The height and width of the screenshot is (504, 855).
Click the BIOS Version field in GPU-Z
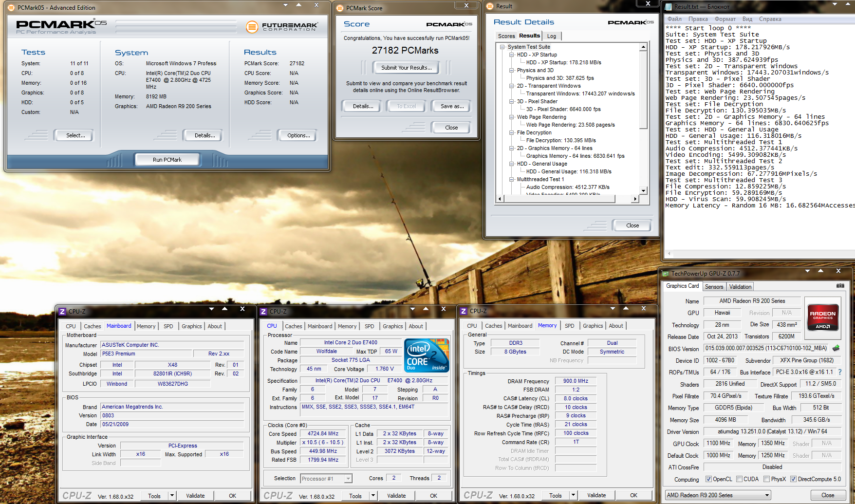[766, 348]
